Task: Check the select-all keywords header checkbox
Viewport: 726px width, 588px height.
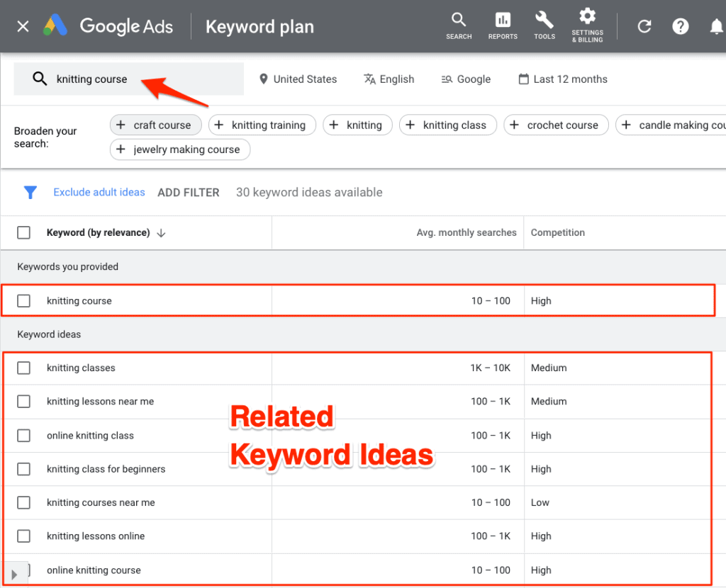Action: 24,232
